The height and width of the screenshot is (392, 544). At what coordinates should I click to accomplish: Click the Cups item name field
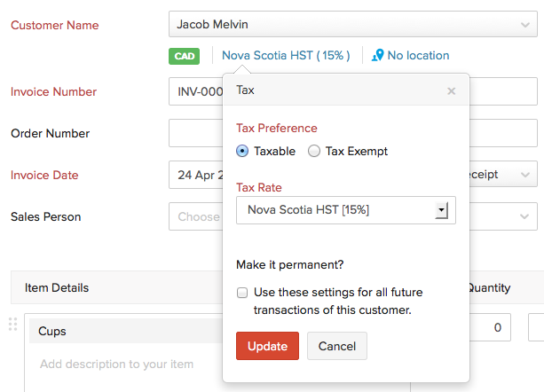124,331
